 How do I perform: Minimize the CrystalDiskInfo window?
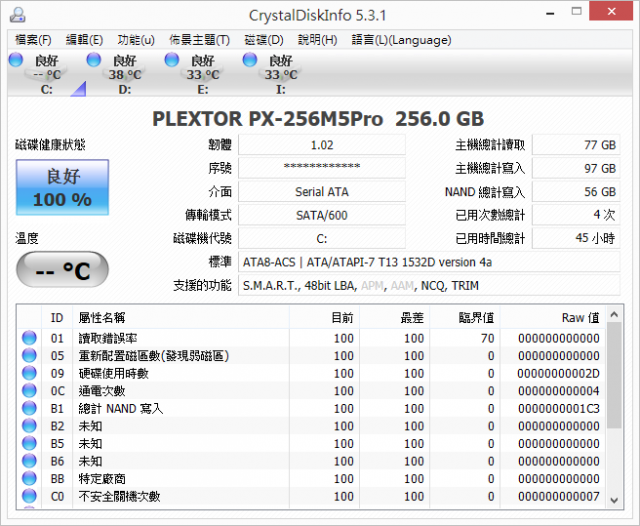pyautogui.click(x=550, y=13)
